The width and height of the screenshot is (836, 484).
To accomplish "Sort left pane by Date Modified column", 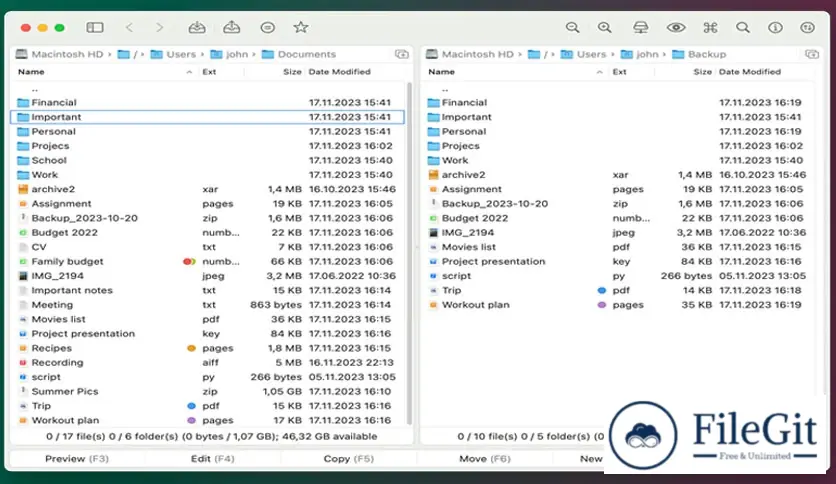I will tap(339, 72).
